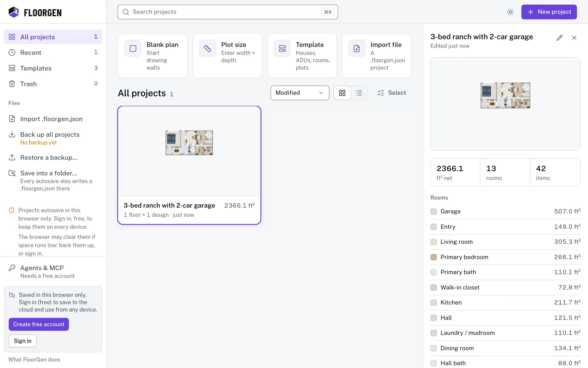Image resolution: width=588 pixels, height=368 pixels.
Task: Focus the Search projects field
Action: click(228, 12)
